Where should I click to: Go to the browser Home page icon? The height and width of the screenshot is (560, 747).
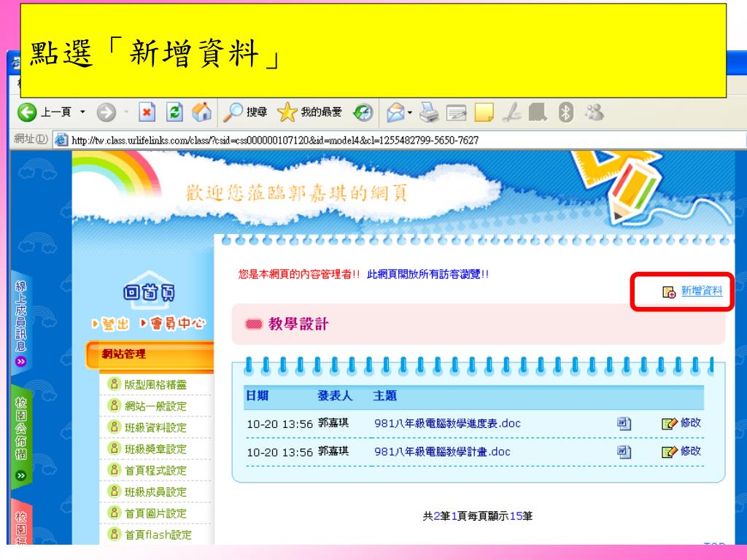[201, 112]
